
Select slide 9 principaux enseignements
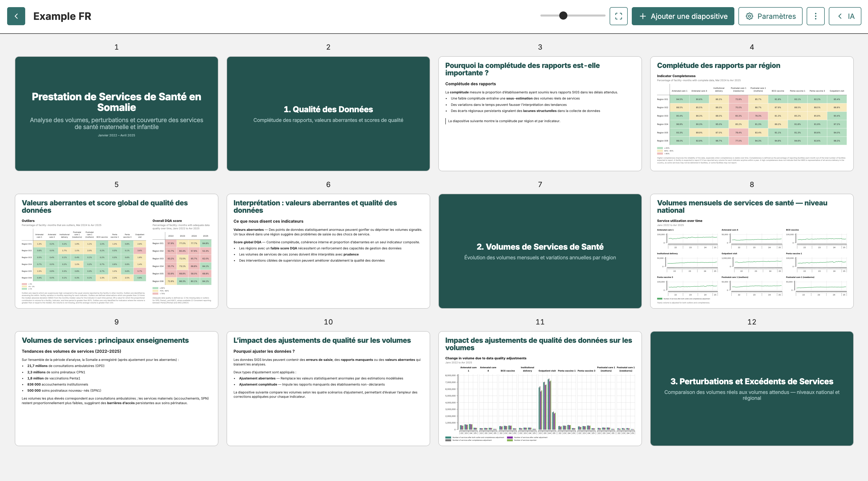click(x=116, y=388)
